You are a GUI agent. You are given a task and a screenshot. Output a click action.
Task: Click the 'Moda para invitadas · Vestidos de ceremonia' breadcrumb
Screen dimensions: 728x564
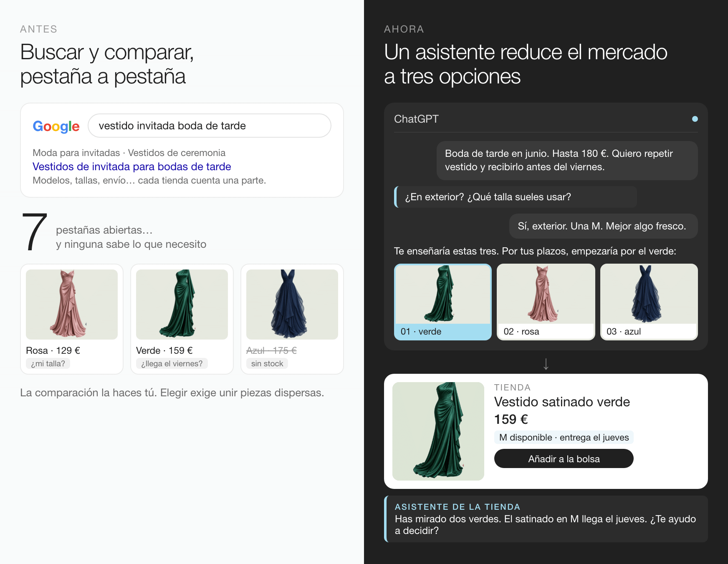click(129, 153)
